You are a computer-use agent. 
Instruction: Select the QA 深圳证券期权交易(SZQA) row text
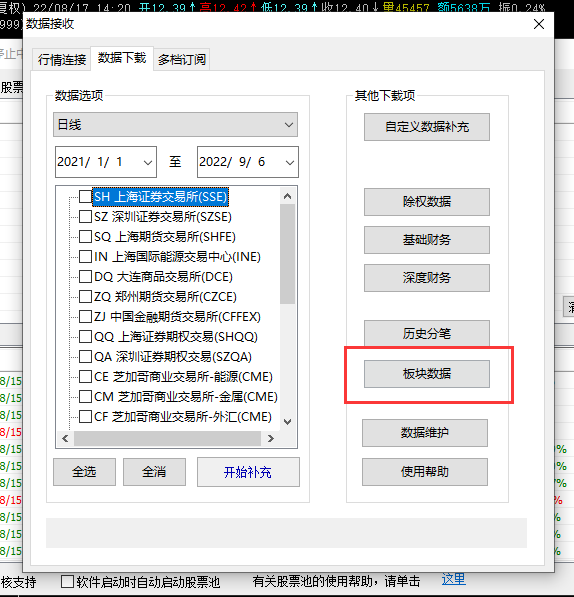(173, 357)
